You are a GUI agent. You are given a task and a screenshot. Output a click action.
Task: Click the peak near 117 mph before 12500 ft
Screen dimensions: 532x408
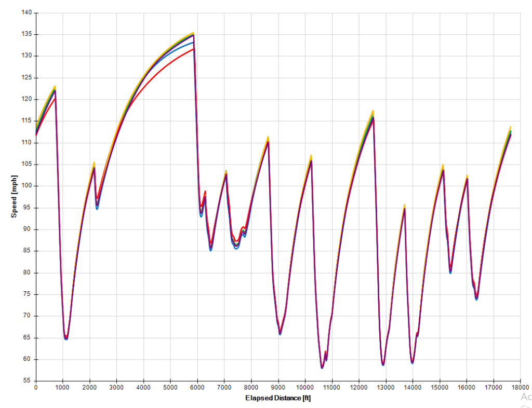(x=373, y=111)
